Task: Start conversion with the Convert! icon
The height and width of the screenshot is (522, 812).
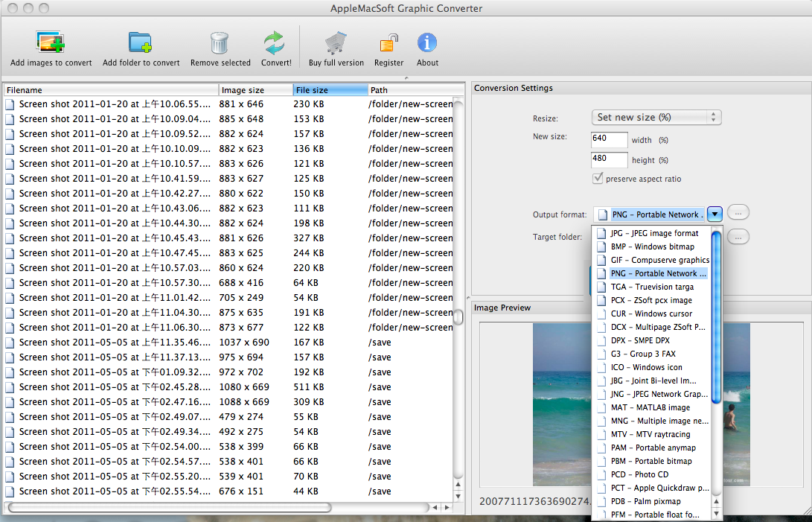Action: click(x=275, y=43)
